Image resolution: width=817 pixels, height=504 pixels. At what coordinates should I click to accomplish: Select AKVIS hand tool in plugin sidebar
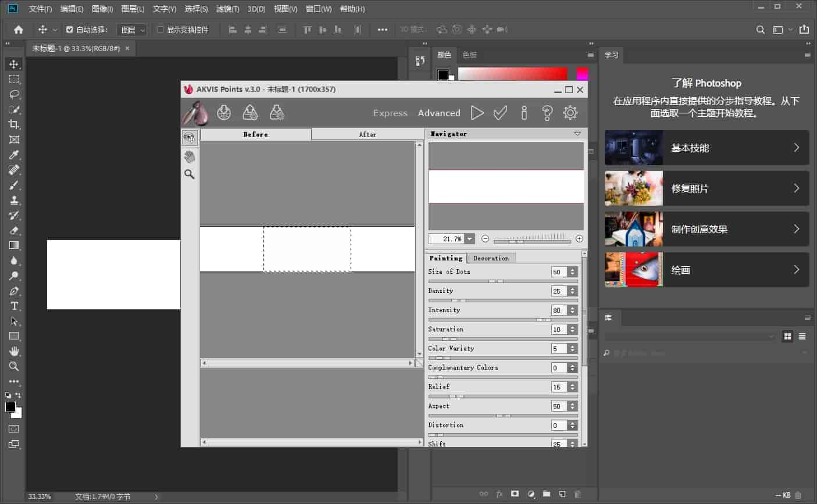click(190, 156)
